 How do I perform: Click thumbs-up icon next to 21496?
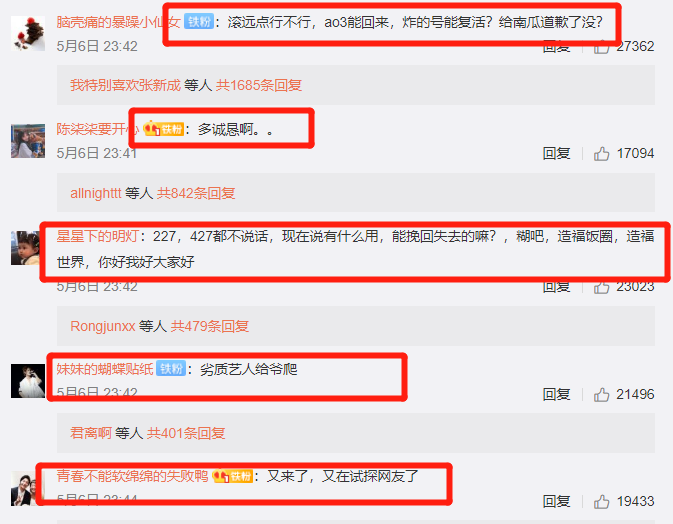601,394
